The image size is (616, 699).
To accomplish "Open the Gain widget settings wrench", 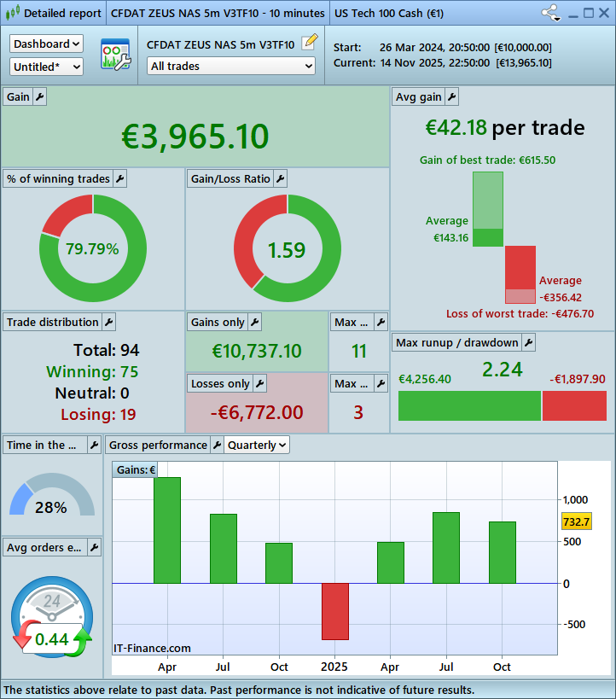I will pos(39,96).
